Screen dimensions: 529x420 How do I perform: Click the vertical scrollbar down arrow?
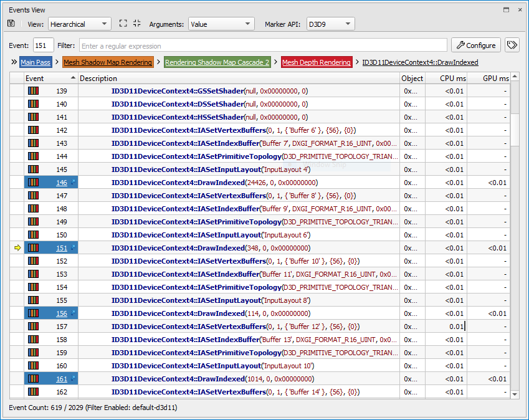(515, 394)
